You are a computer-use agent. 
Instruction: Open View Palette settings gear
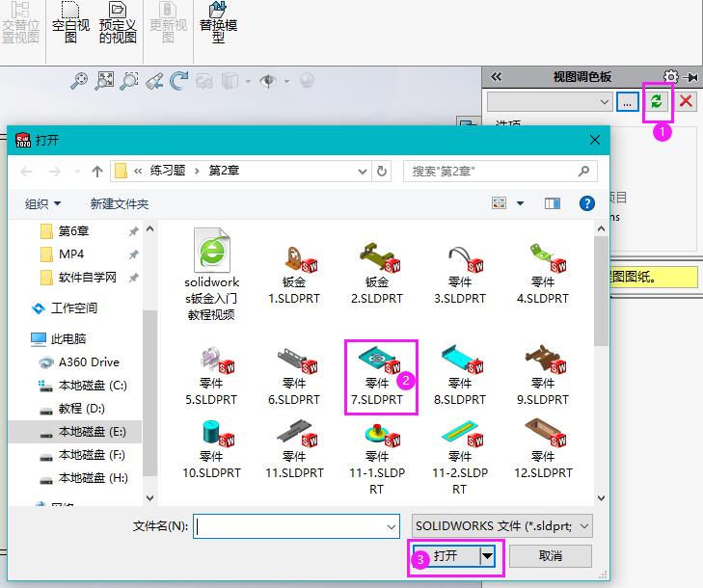pyautogui.click(x=671, y=77)
